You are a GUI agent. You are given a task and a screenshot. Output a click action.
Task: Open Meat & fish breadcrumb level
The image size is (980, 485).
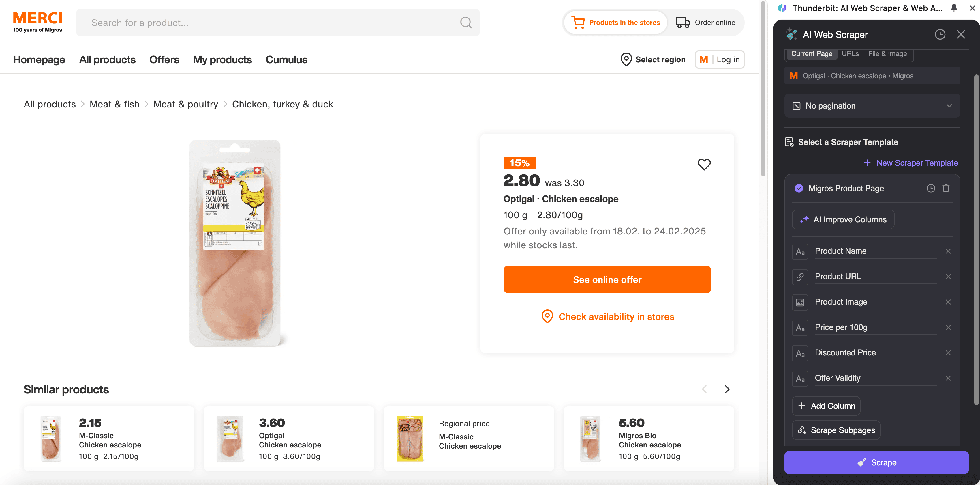pos(114,104)
